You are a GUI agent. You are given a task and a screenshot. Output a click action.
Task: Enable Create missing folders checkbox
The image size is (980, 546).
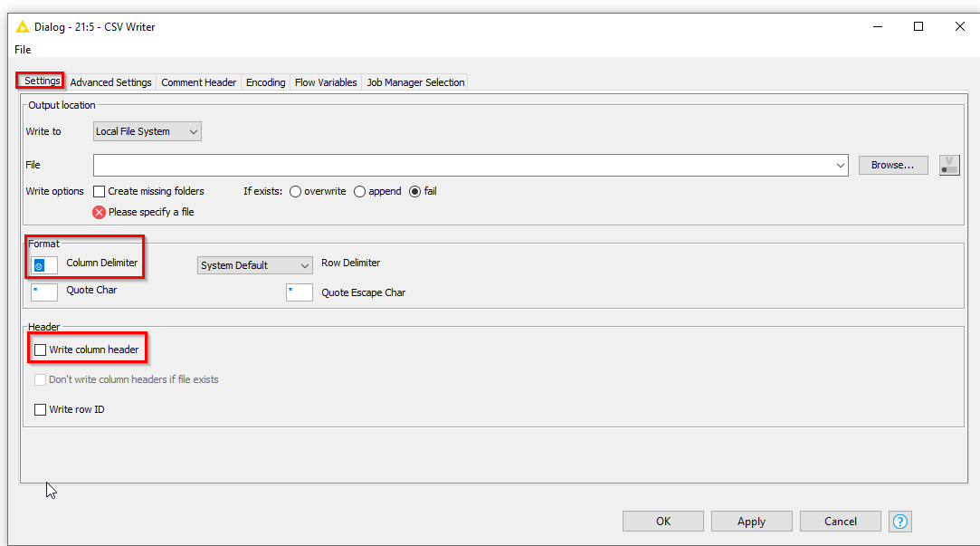click(99, 191)
